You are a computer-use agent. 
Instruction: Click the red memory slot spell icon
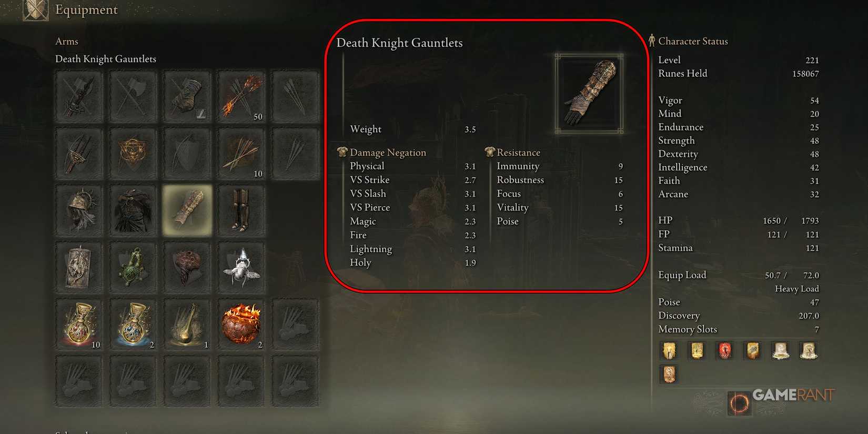pyautogui.click(x=724, y=350)
